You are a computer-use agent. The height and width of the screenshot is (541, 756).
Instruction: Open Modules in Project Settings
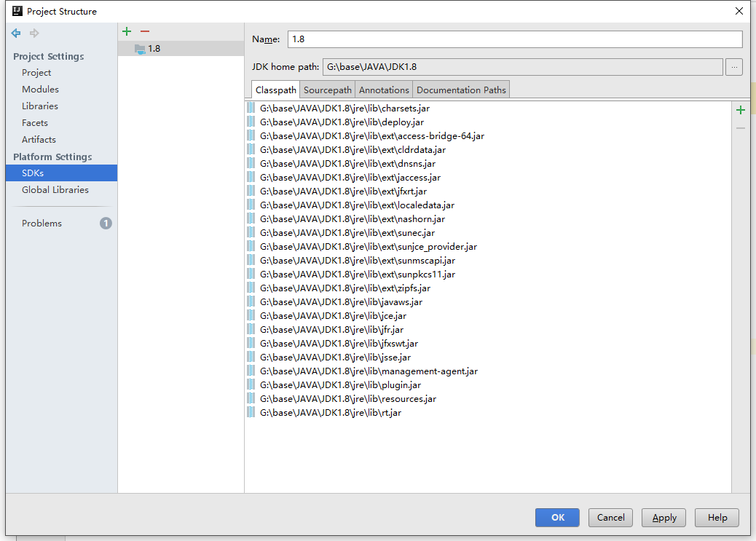(x=40, y=90)
